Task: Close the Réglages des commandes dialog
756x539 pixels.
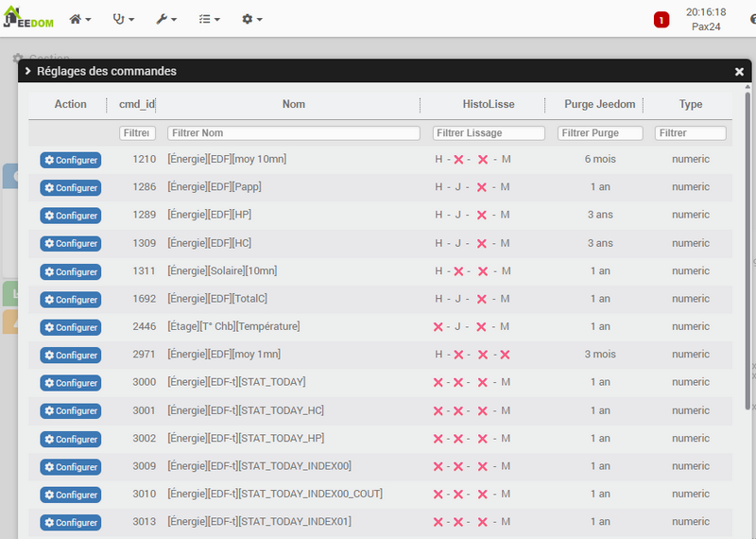Action: pyautogui.click(x=739, y=72)
